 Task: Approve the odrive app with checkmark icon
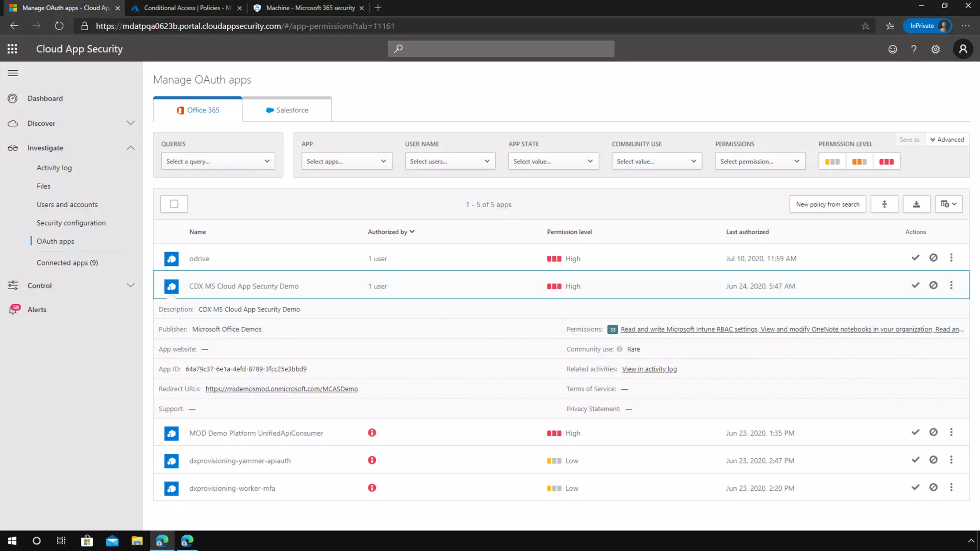click(915, 258)
